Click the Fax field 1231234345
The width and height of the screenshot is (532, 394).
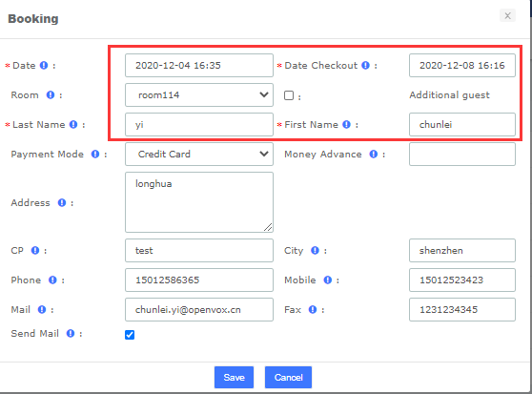pos(462,309)
